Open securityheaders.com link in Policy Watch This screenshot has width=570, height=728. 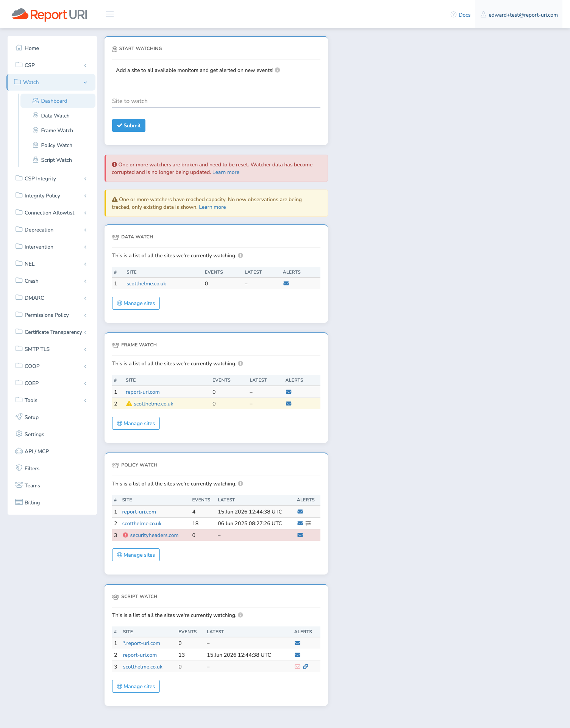coord(154,535)
